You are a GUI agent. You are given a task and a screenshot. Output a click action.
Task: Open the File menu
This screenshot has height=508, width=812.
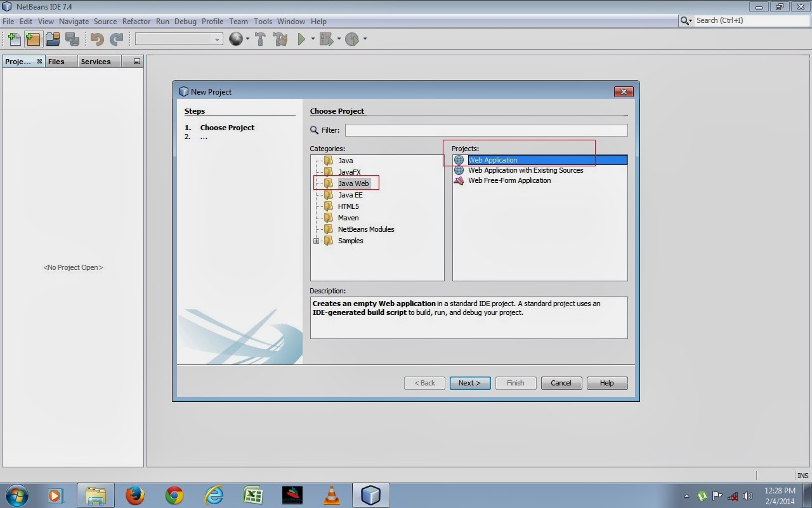point(8,21)
